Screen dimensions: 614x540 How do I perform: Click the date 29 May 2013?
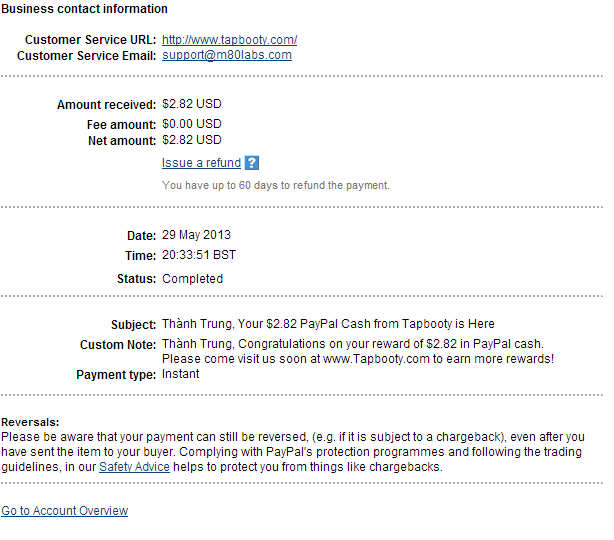(196, 236)
